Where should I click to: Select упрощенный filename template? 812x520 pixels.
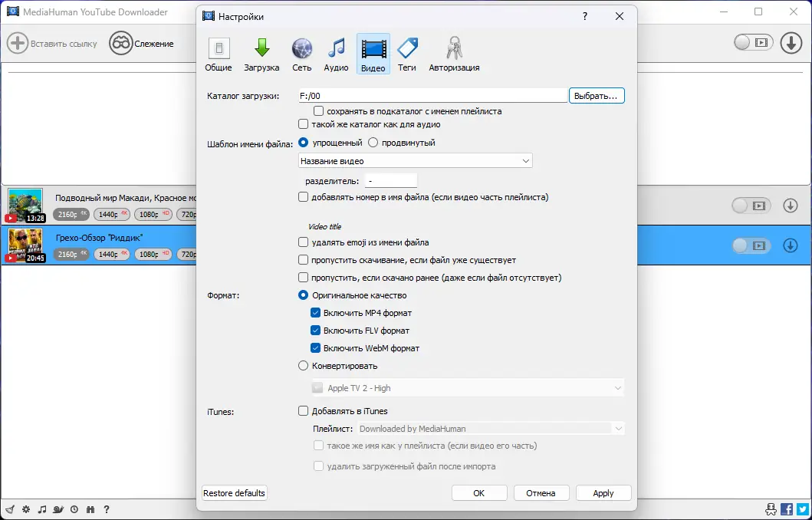[304, 143]
